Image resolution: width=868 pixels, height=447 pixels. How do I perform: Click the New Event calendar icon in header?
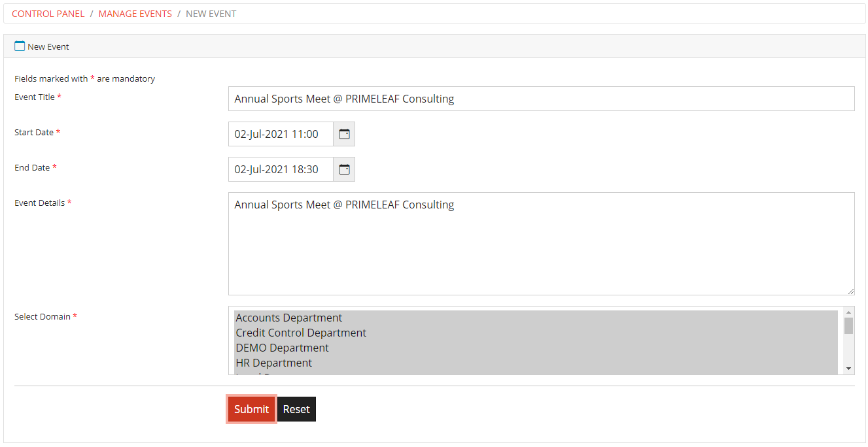(x=20, y=46)
